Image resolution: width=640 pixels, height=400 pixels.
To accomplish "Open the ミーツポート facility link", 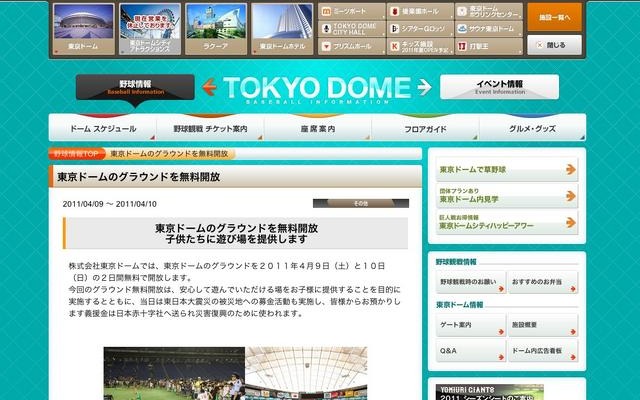I will coord(351,11).
